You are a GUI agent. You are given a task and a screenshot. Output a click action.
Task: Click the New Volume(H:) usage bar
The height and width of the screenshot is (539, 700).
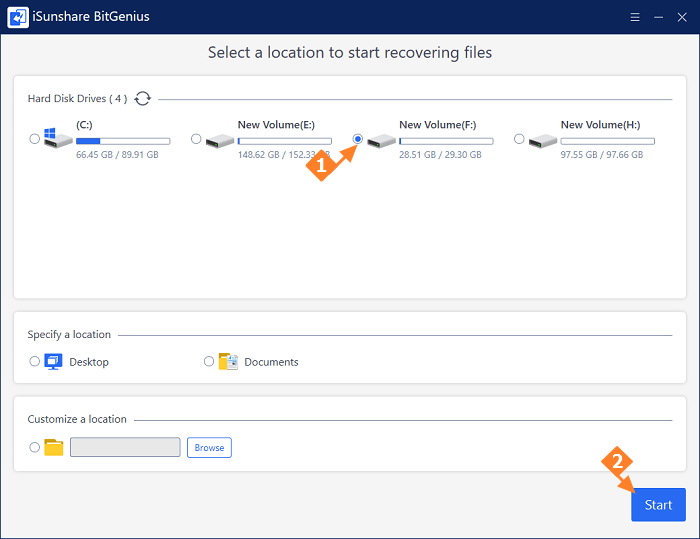pos(608,141)
